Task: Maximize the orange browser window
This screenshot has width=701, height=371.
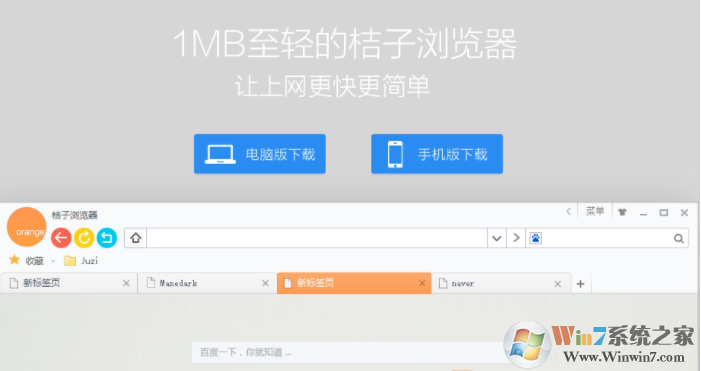Action: tap(664, 213)
